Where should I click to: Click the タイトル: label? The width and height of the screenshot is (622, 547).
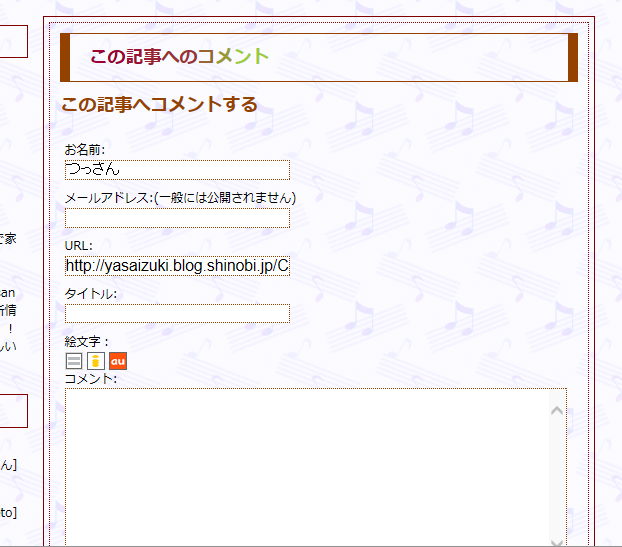[91, 294]
